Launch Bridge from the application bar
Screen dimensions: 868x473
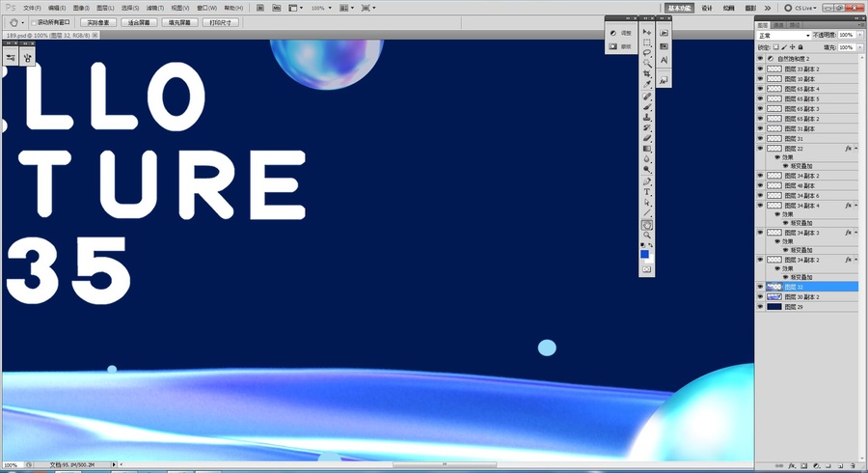[260, 8]
